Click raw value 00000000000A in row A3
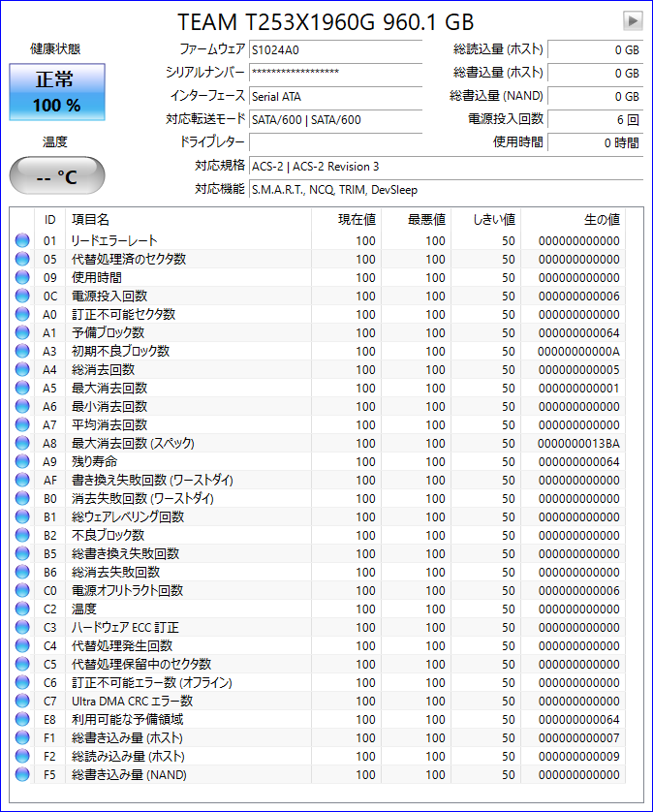The height and width of the screenshot is (812, 653). tap(578, 351)
